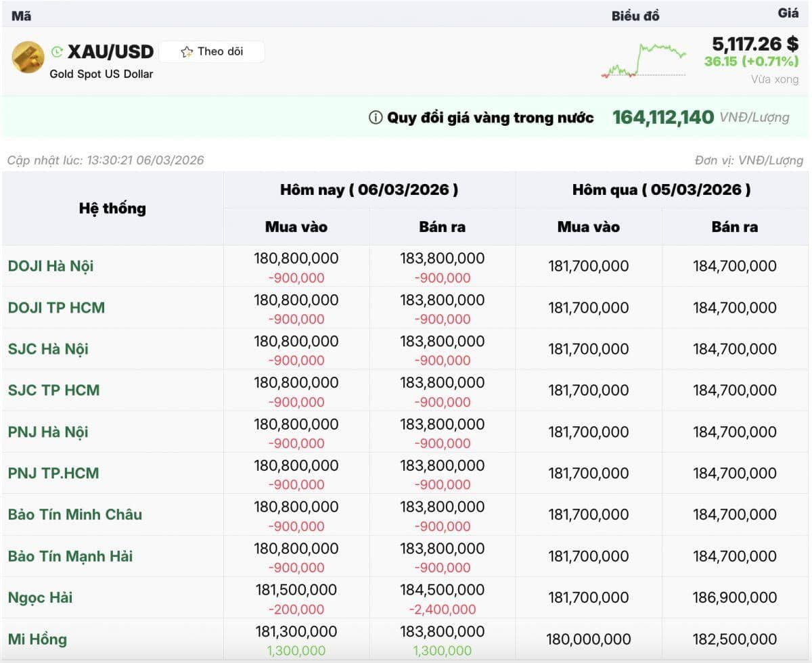Click Ngọc Hải sell price 184,500,000
The image size is (812, 663).
click(443, 590)
